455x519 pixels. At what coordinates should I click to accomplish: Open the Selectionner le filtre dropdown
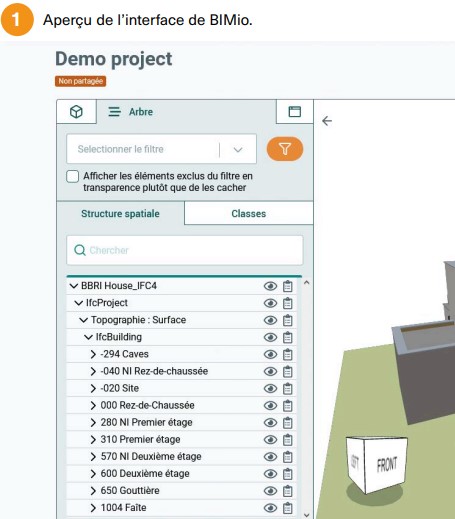click(x=162, y=149)
